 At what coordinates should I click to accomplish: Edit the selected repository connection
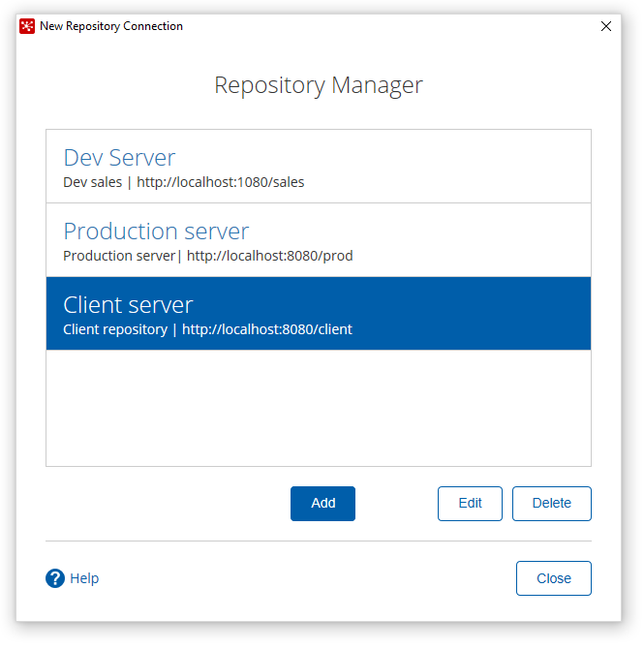(x=470, y=504)
